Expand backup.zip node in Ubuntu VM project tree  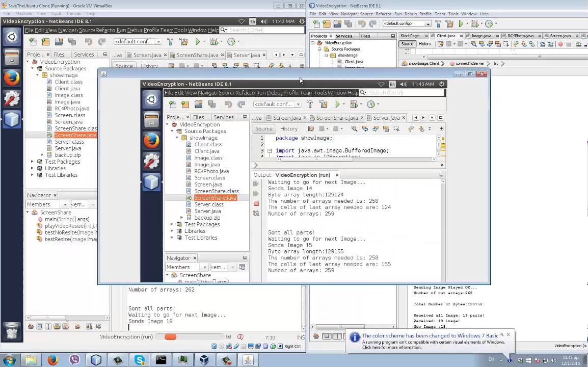(42, 155)
